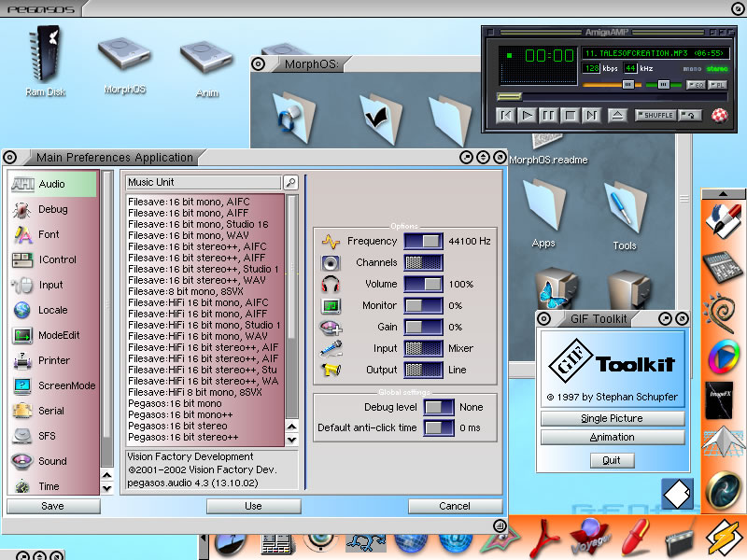747x560 pixels.
Task: Click the preferences sidebar up arrow
Action: click(x=107, y=475)
